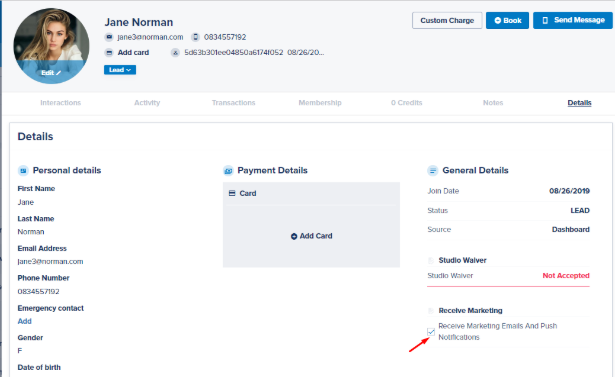Click the Not Accepted waiver status

(566, 276)
